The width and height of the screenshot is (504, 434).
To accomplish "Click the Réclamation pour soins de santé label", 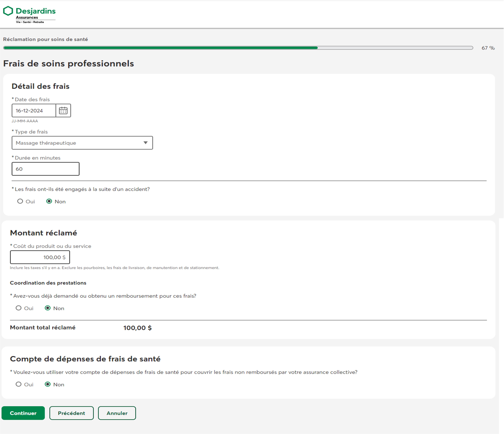I will pos(45,39).
